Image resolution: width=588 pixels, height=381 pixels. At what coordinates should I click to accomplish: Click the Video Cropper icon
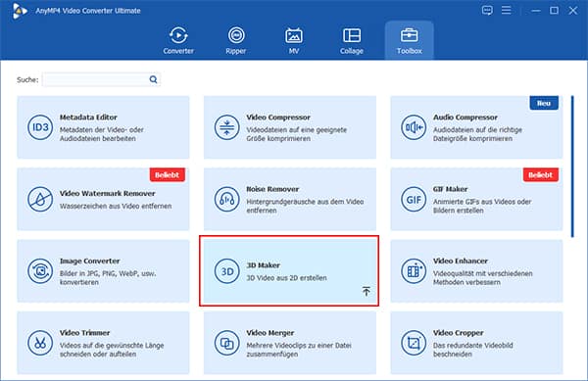pyautogui.click(x=414, y=343)
